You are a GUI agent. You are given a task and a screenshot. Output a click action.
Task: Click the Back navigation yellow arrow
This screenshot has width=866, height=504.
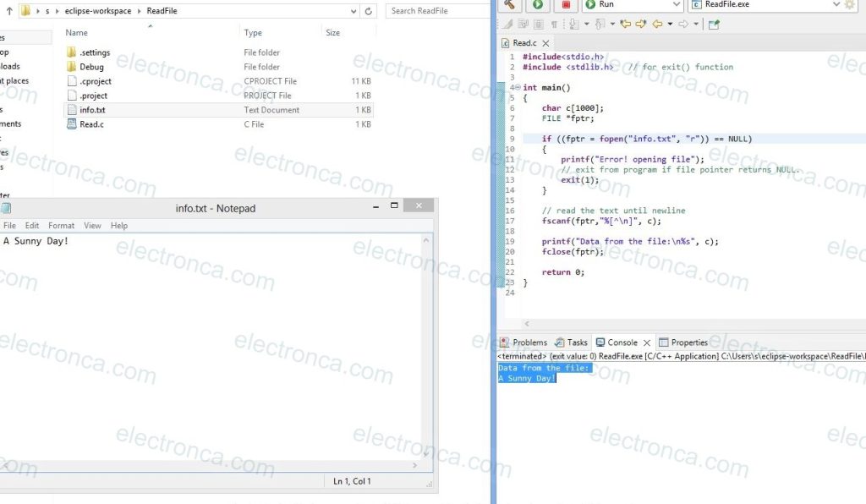point(656,24)
